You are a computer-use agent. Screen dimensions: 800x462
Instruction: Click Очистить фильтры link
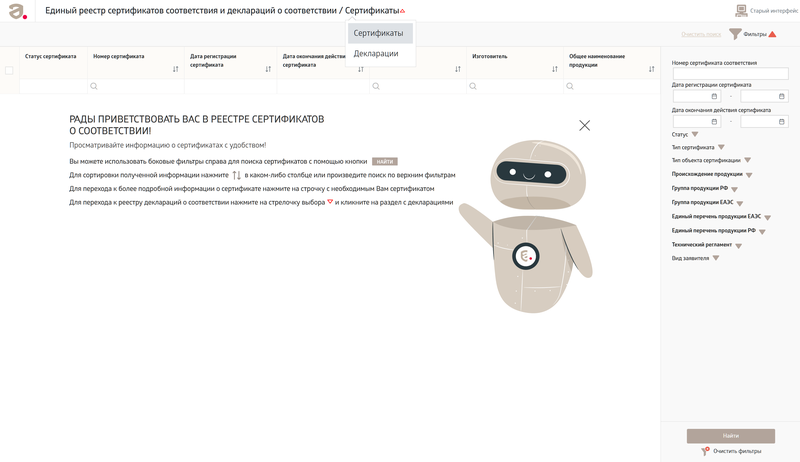point(737,451)
